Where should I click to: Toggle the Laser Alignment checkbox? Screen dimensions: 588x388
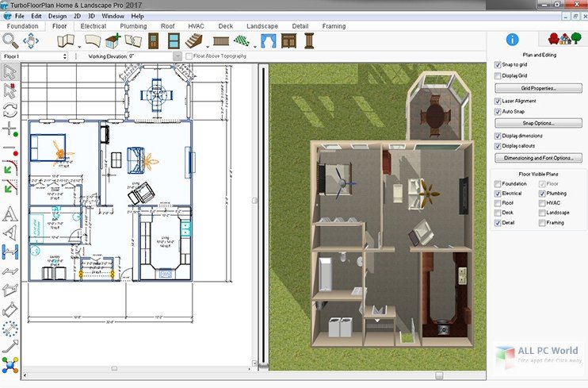point(498,101)
